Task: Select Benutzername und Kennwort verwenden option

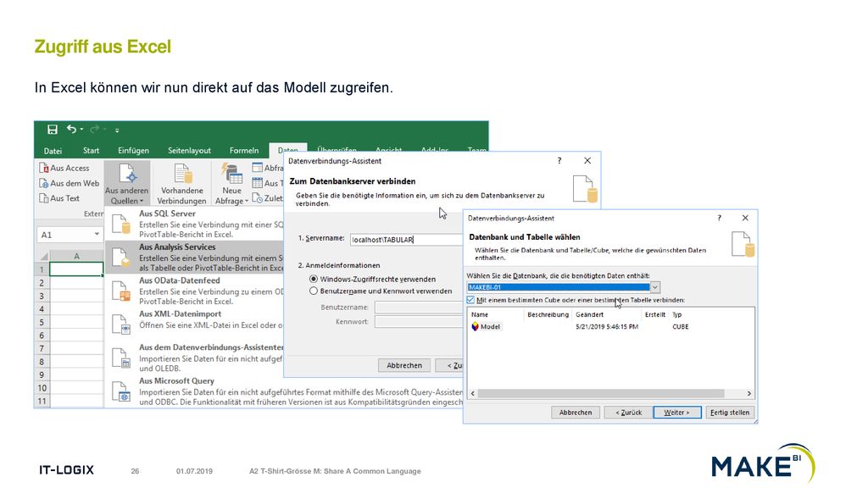Action: coord(314,291)
